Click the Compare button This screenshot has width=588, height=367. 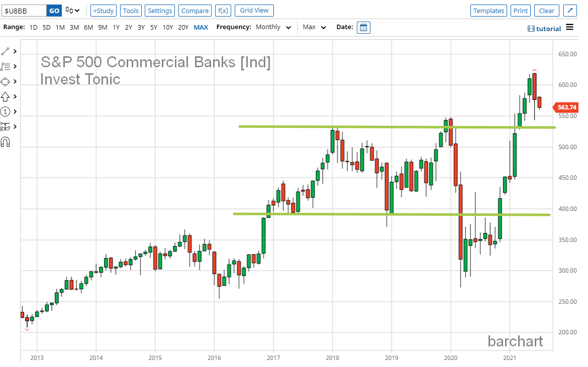coord(194,10)
